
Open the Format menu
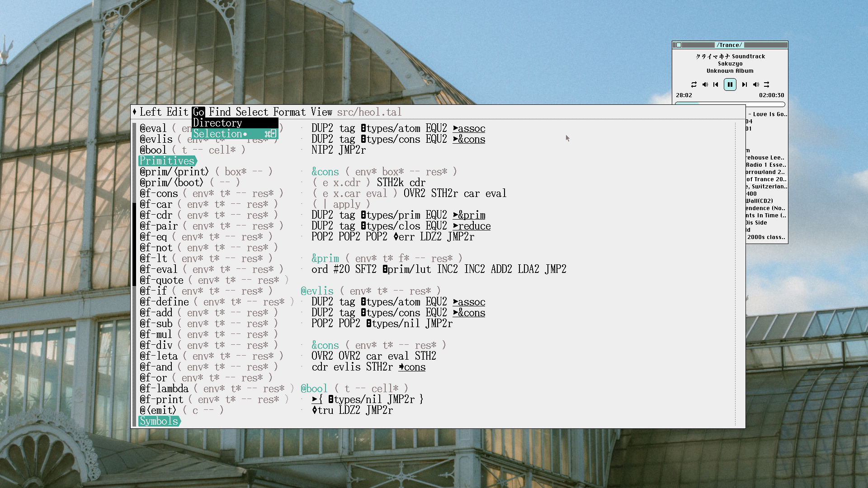[289, 112]
